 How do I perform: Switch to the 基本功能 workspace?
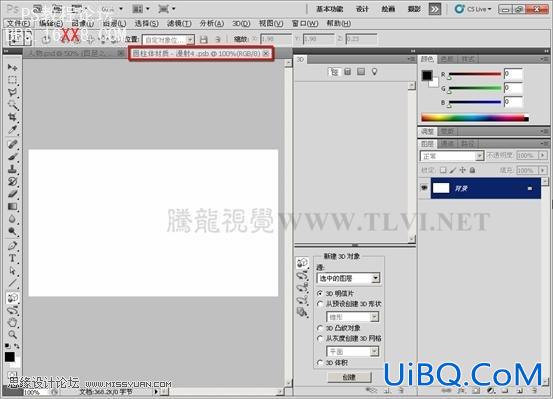[x=329, y=9]
